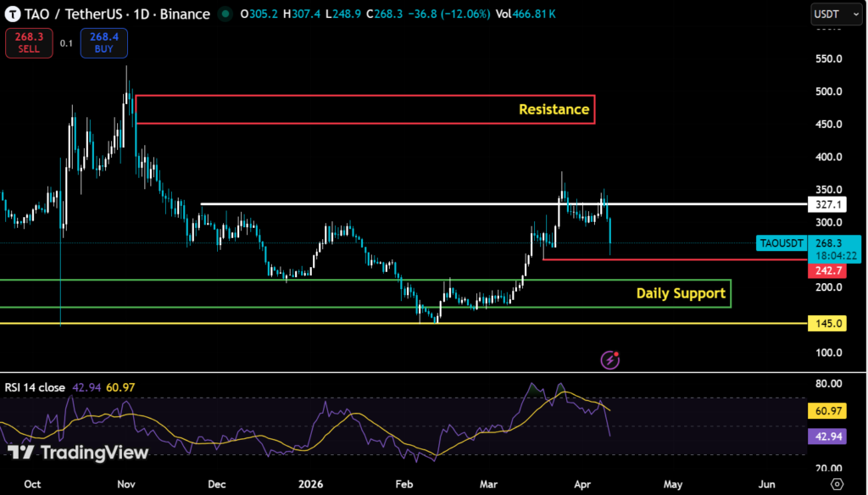The height and width of the screenshot is (495, 868).
Task: Select the TAOUSDT countdown label on price scale
Action: click(781, 243)
